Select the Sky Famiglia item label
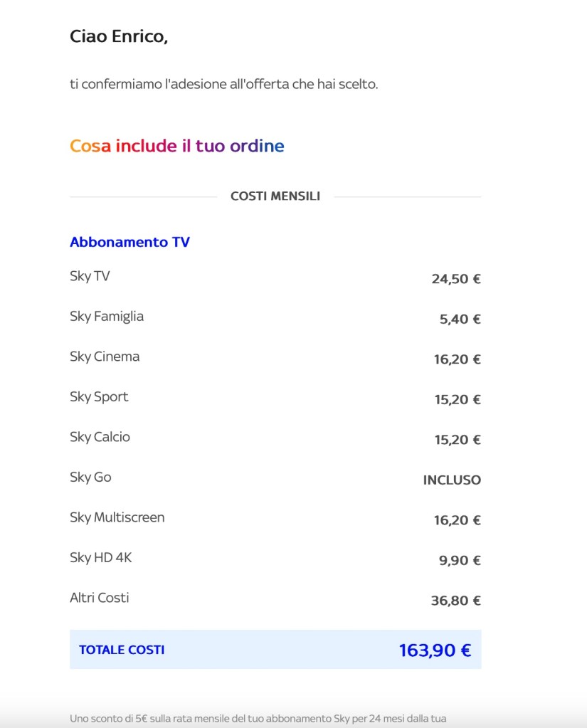Viewport: 587px width, 728px height. (x=107, y=317)
